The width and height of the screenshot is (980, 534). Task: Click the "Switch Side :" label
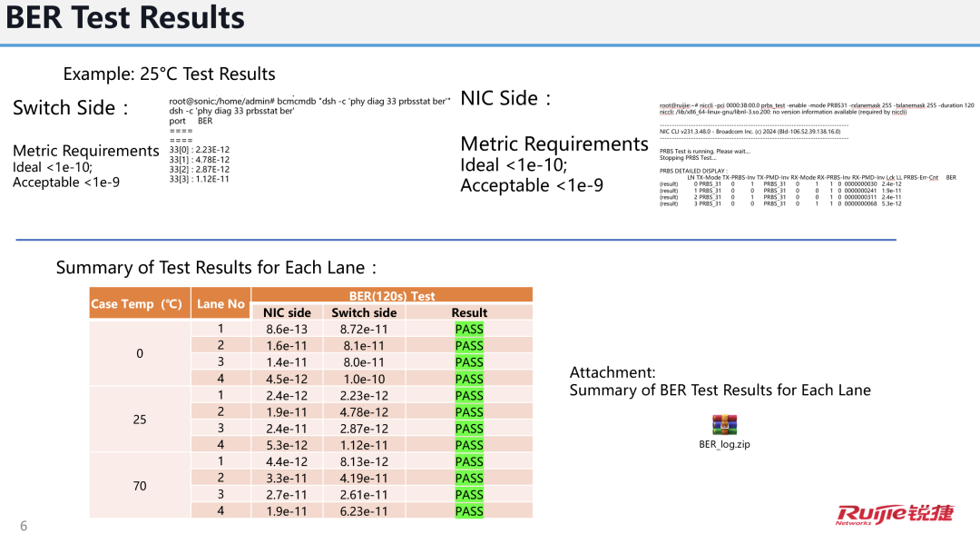tap(71, 107)
